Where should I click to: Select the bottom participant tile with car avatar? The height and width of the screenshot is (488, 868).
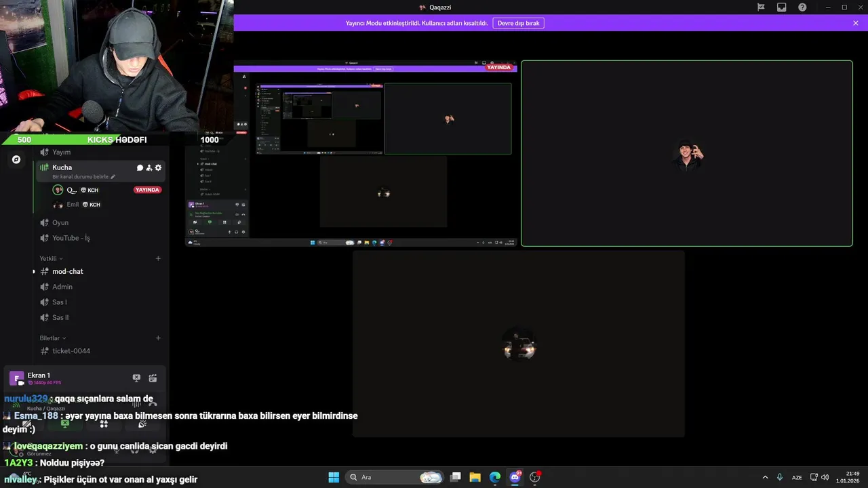pos(519,344)
